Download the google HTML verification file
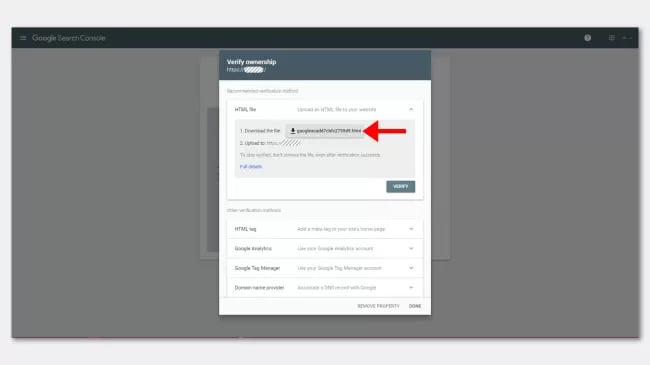Viewport: 650px width, 365px height. (x=325, y=131)
